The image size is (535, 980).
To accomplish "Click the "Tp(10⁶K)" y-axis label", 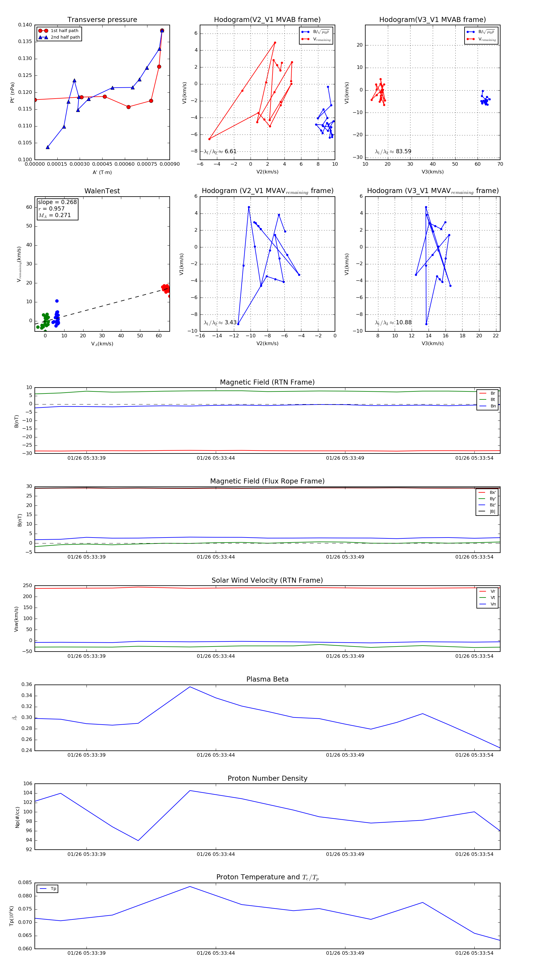I will (x=11, y=916).
